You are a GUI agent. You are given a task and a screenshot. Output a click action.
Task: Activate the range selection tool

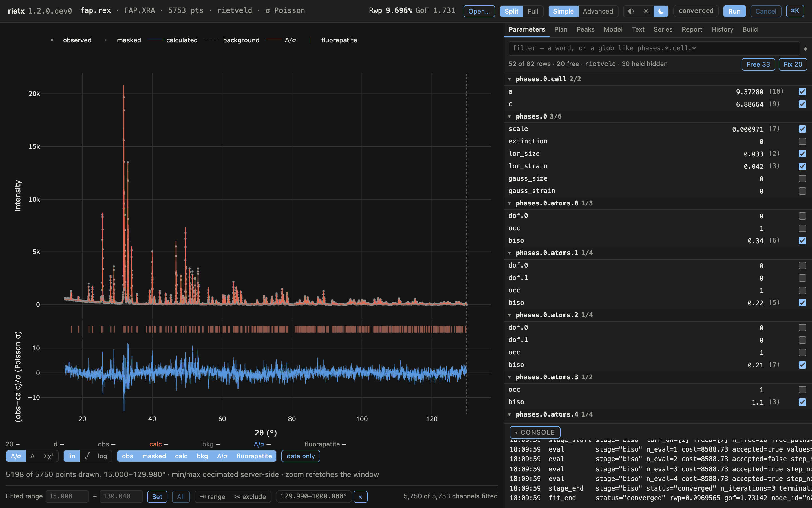click(x=212, y=497)
